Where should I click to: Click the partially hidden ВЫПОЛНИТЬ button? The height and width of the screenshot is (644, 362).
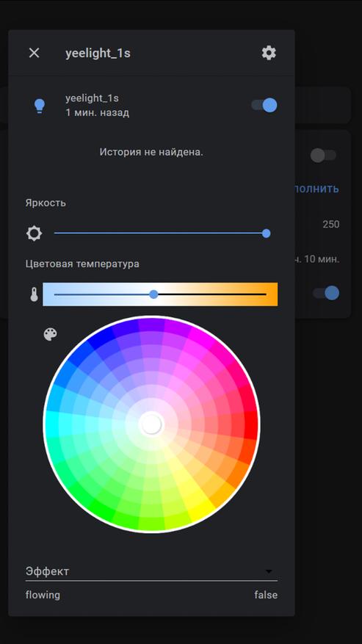[316, 189]
